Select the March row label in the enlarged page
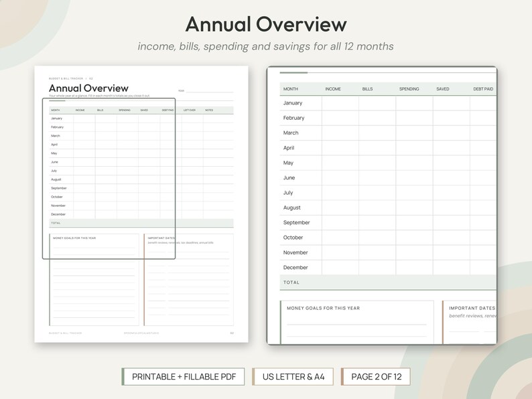532x399 pixels. [x=291, y=133]
